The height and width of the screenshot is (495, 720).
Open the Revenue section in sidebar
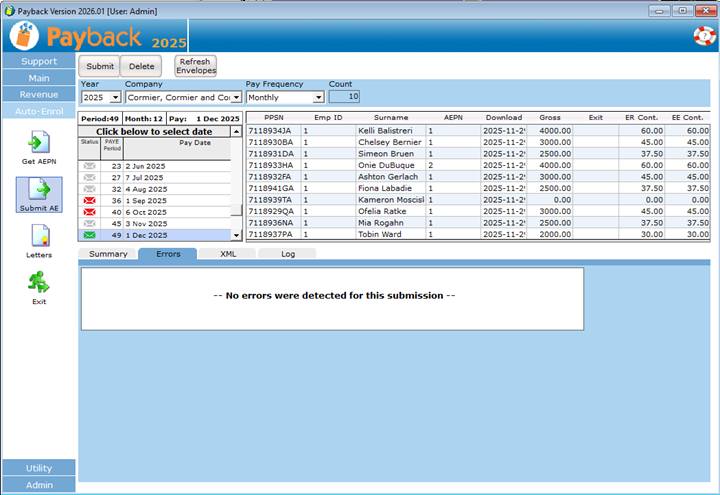click(38, 94)
